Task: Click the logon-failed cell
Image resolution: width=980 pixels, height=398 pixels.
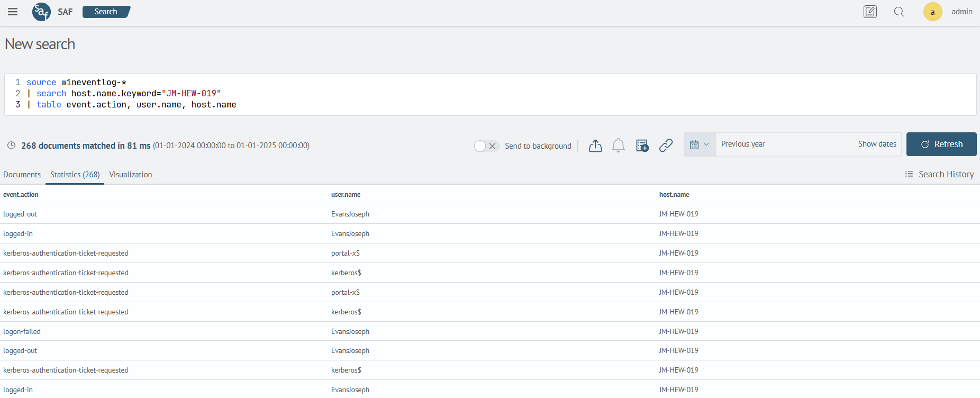Action: click(x=22, y=331)
